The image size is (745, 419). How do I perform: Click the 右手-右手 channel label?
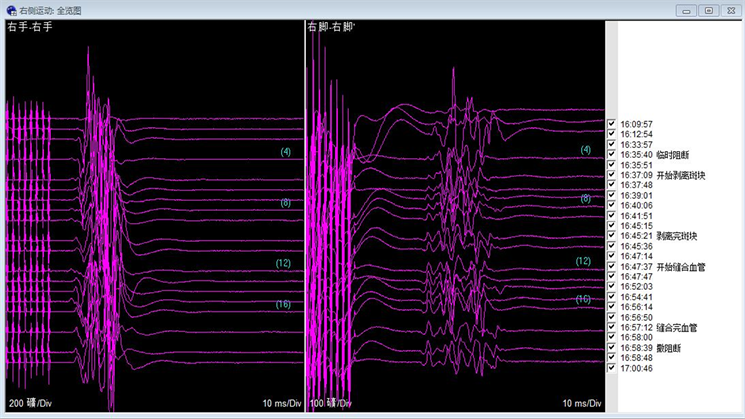click(30, 27)
